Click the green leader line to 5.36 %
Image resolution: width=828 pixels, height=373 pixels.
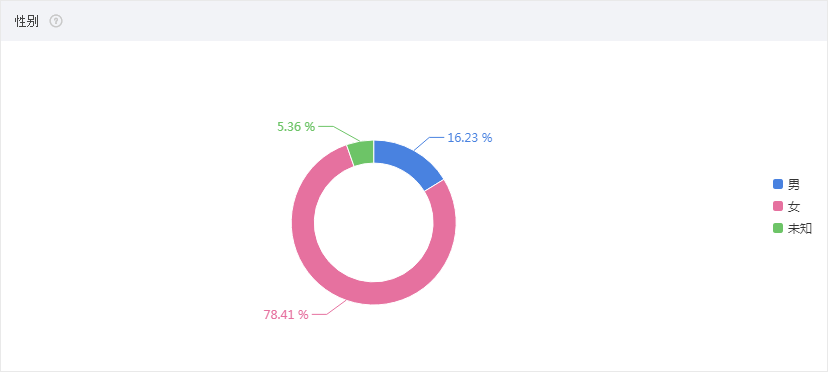click(339, 133)
